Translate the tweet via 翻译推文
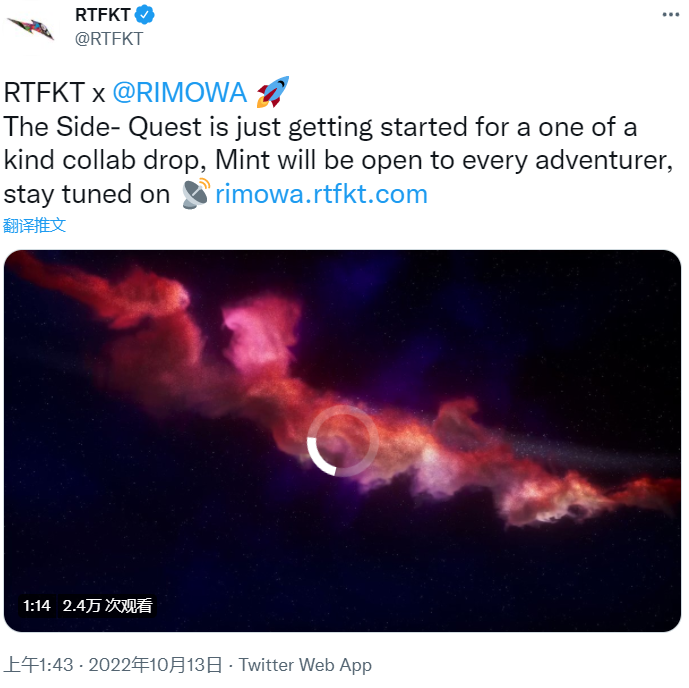This screenshot has height=688, width=689. click(x=35, y=225)
